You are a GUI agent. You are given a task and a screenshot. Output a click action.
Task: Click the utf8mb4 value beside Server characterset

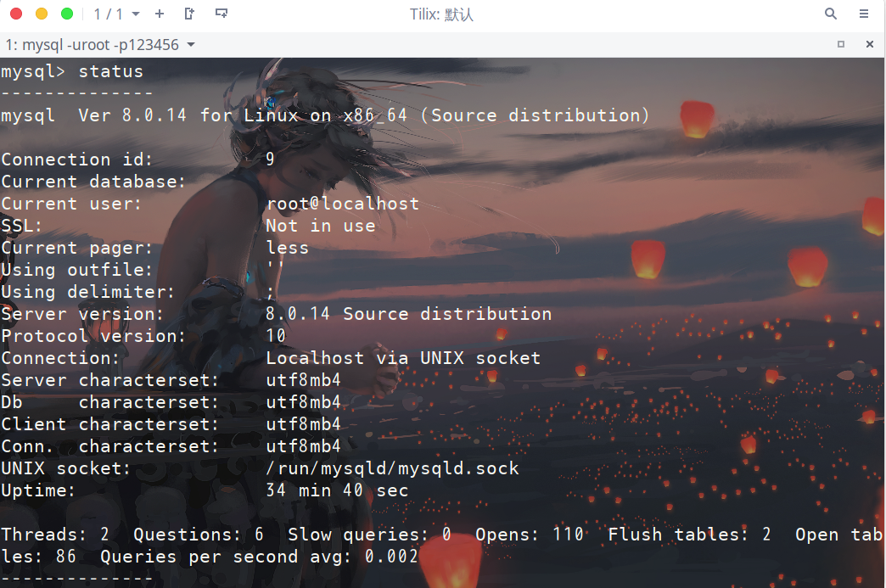(304, 379)
